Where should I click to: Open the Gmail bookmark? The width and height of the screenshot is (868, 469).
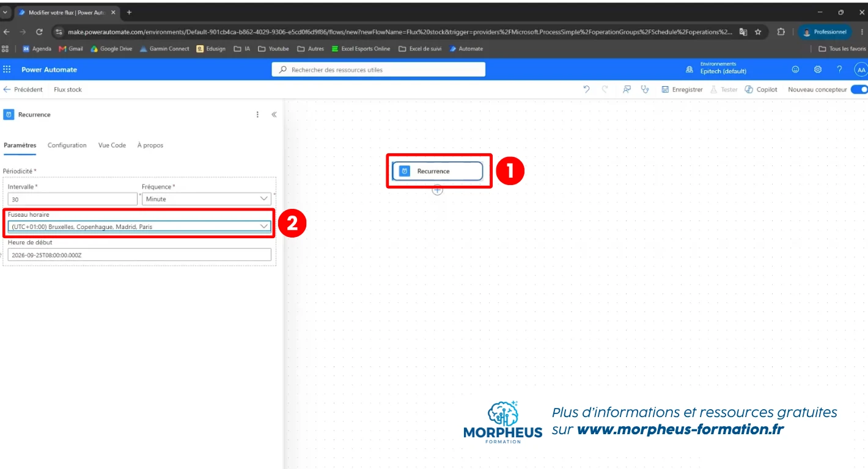point(71,49)
